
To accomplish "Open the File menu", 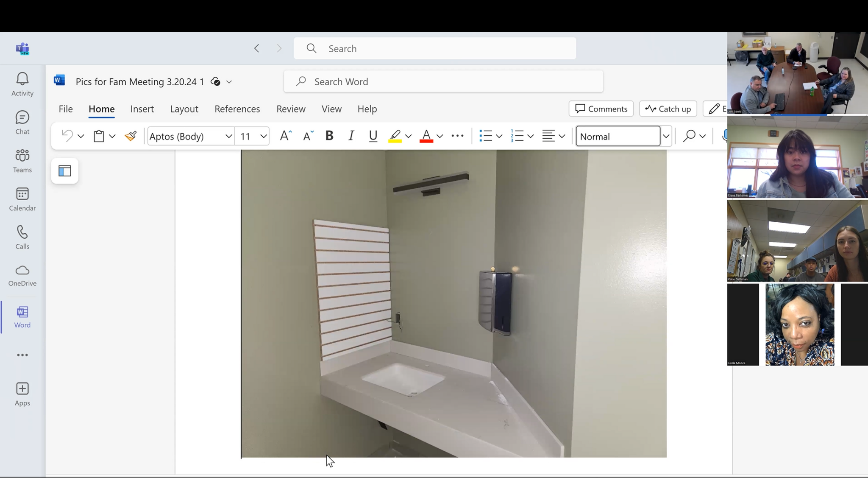I will click(x=66, y=109).
